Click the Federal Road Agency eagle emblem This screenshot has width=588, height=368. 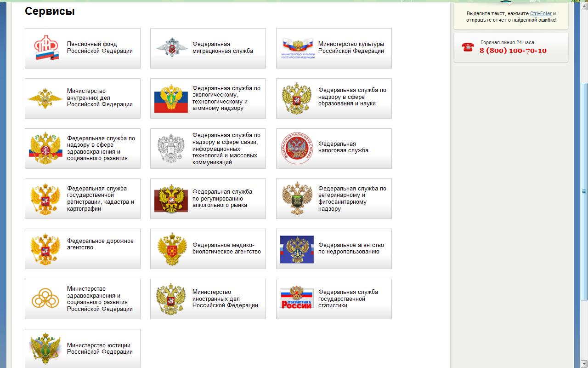click(45, 249)
